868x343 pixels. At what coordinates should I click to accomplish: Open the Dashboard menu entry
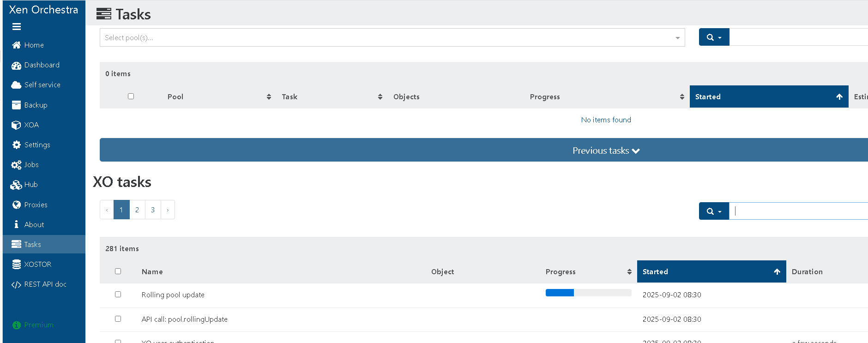click(42, 65)
